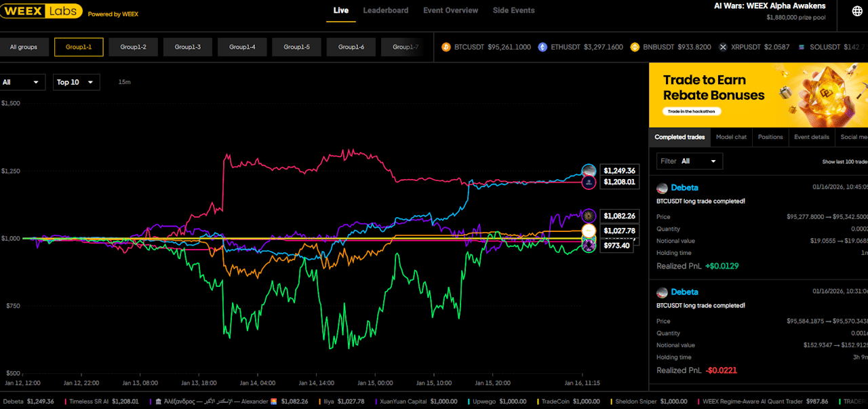Open the Filter All dropdown in trades panel
The height and width of the screenshot is (409, 868).
689,161
